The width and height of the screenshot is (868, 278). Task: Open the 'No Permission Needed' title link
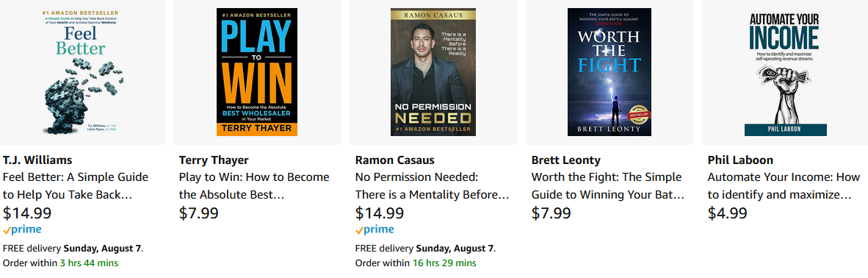[x=432, y=187]
